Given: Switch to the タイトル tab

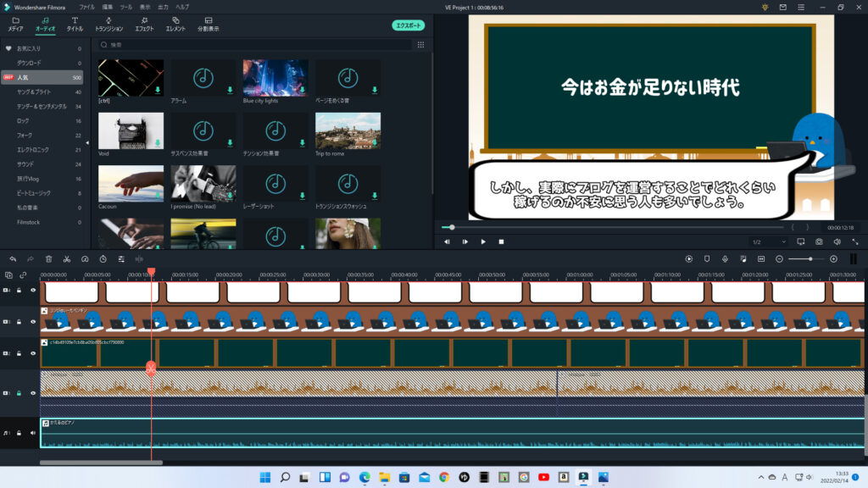Looking at the screenshot, I should pyautogui.click(x=75, y=25).
